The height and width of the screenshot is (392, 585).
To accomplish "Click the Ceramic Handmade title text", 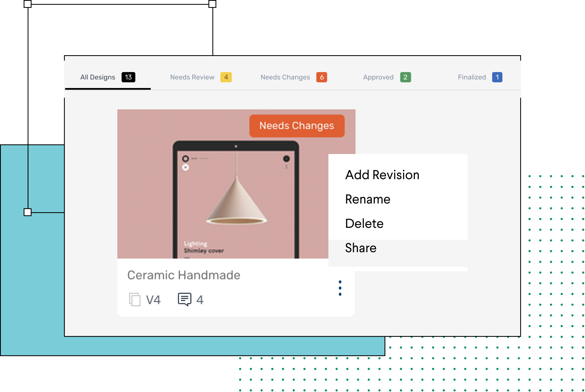I will coord(184,275).
